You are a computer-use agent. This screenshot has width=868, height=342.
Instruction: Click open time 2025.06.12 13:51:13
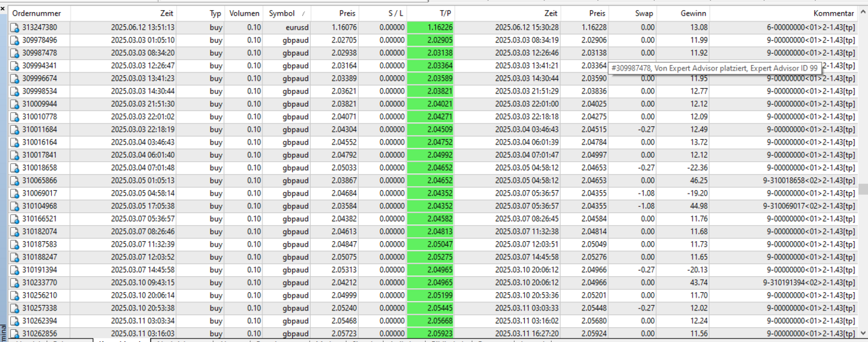tap(143, 28)
